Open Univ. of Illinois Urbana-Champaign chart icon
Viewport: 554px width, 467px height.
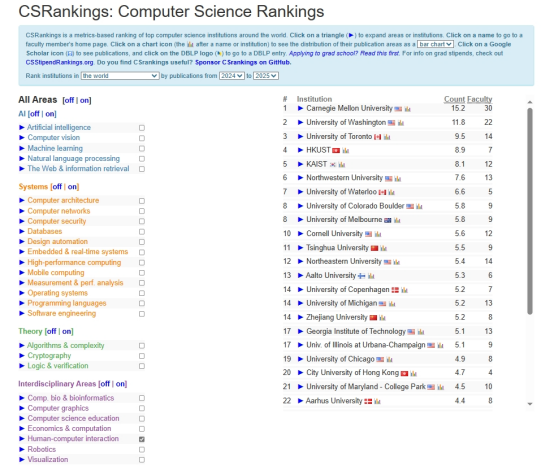click(440, 345)
